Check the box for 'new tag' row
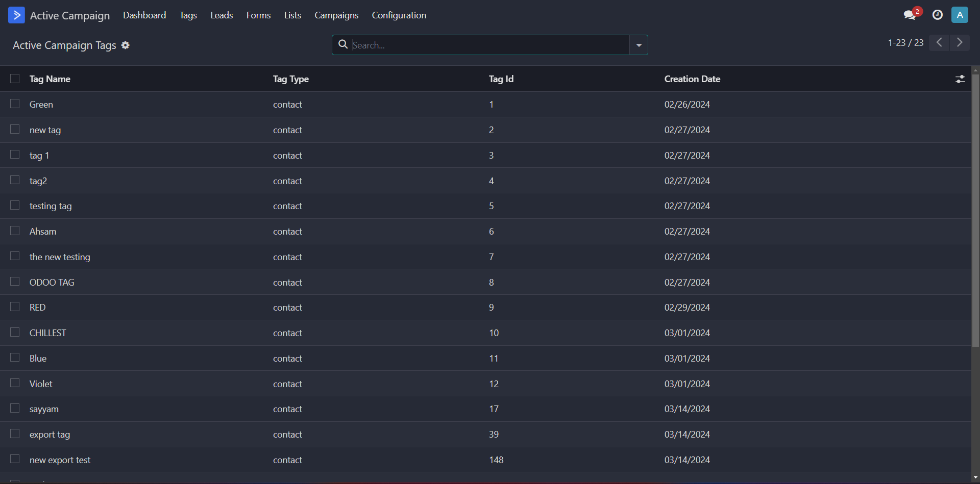Image resolution: width=980 pixels, height=484 pixels. point(15,129)
